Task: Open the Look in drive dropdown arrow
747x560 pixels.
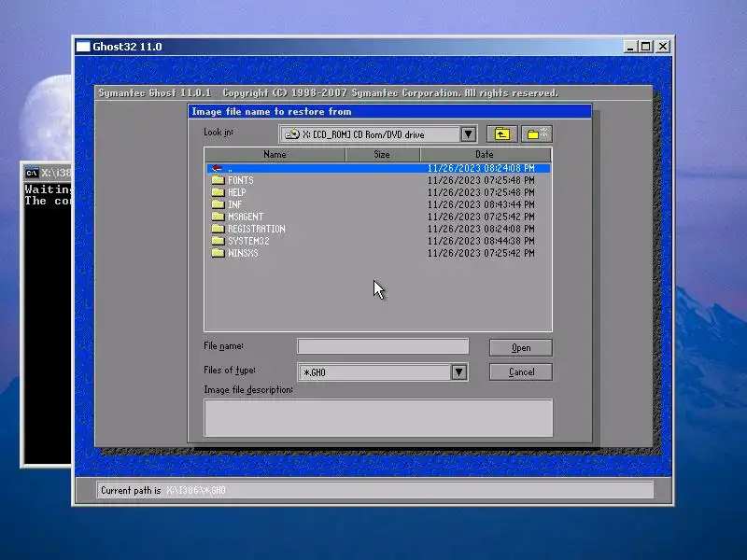Action: click(x=469, y=134)
